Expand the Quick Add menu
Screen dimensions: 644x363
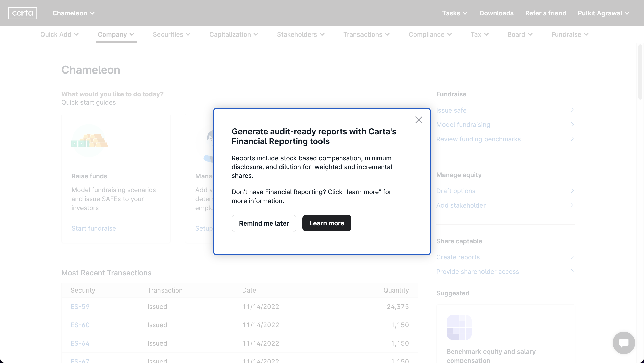(59, 34)
